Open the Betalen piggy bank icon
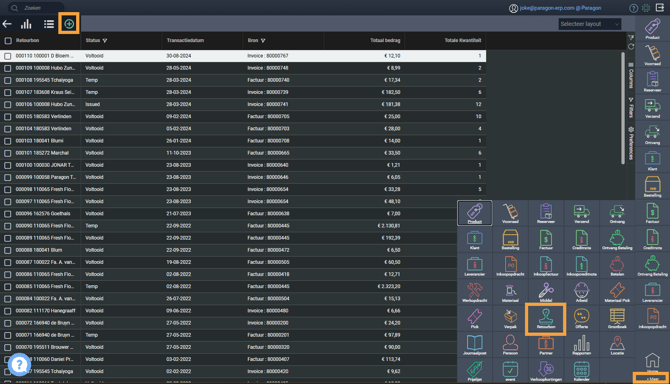 coord(617,266)
